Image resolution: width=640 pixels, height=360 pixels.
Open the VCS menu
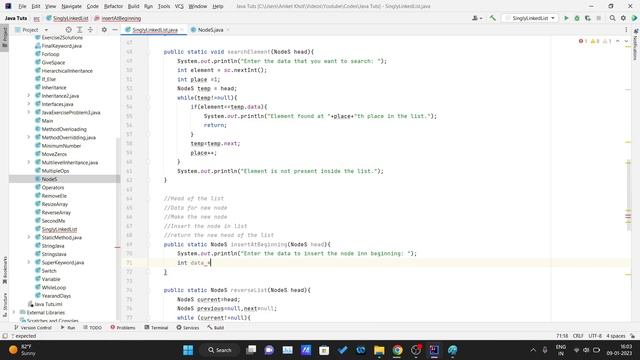(179, 6)
